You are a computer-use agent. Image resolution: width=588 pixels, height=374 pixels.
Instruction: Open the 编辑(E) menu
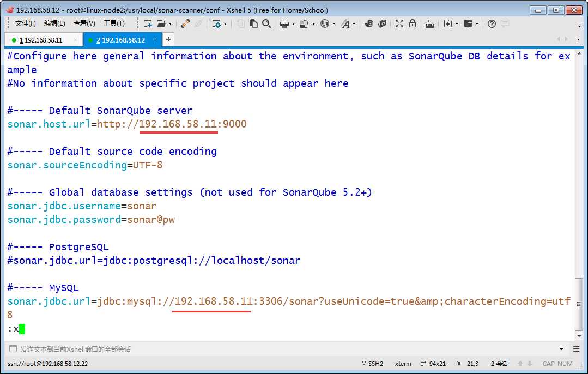click(x=54, y=23)
